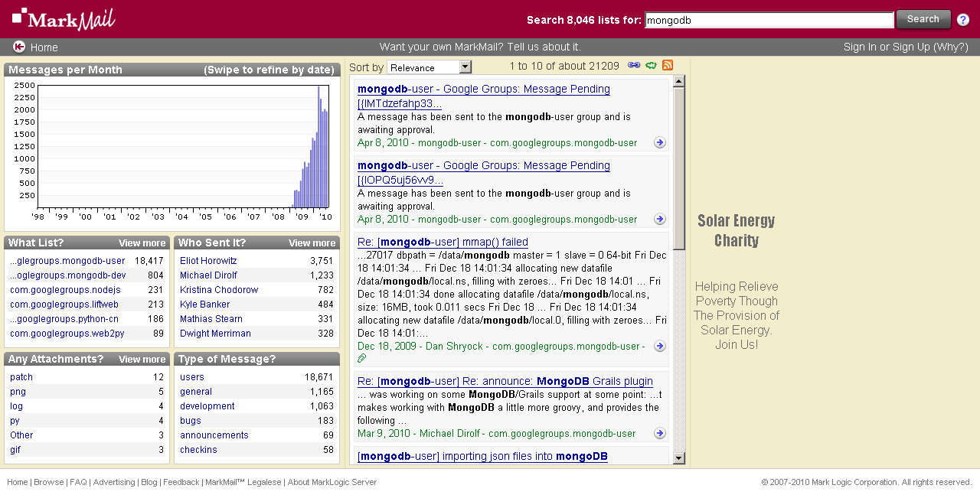980x495 pixels.
Task: Click the Solar Energy Charity advertisement
Action: coord(737,283)
